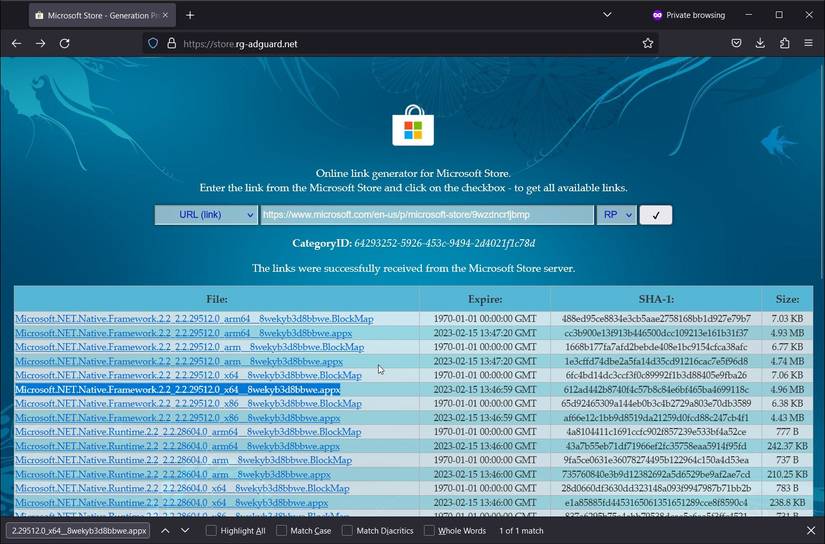
Task: List all tabs with the chevron button
Action: (x=607, y=15)
